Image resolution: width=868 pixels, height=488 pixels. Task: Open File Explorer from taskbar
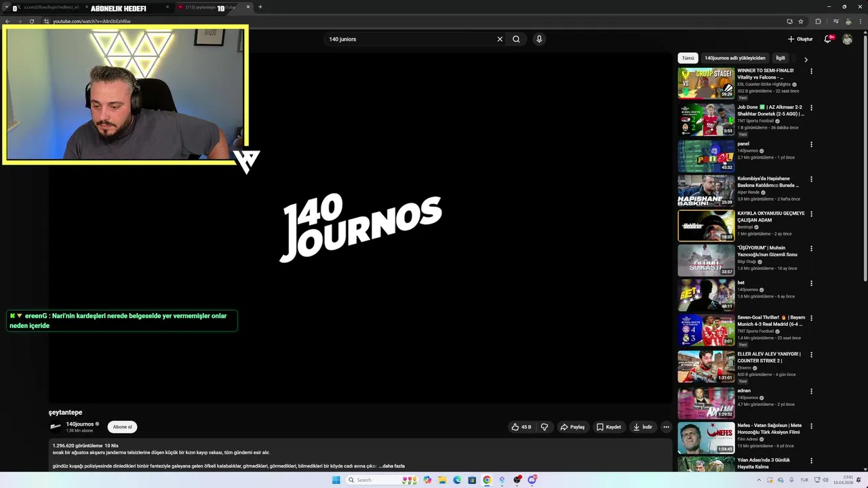pos(442,480)
